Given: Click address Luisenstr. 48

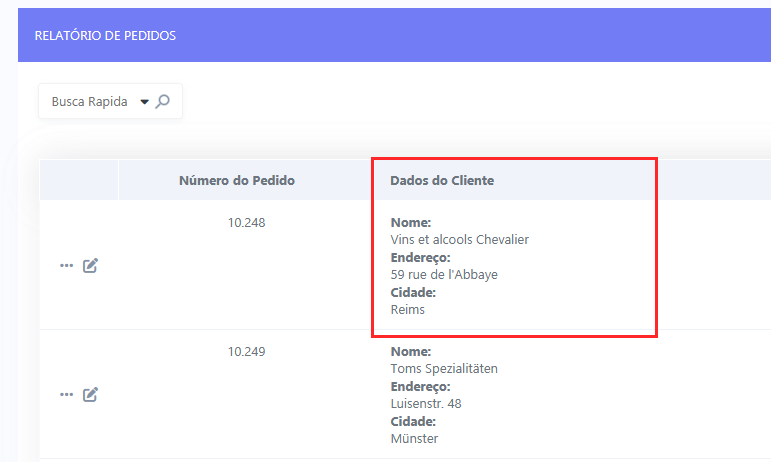Looking at the screenshot, I should (426, 404).
